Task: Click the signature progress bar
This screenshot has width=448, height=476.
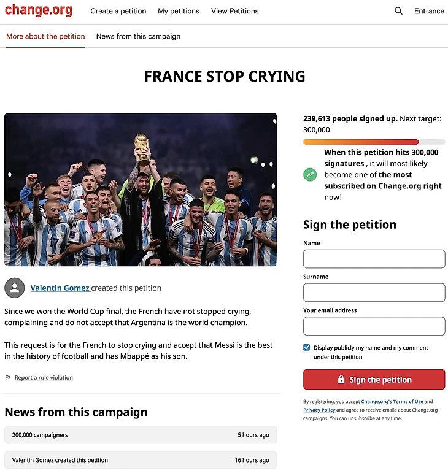Action: pyautogui.click(x=374, y=142)
